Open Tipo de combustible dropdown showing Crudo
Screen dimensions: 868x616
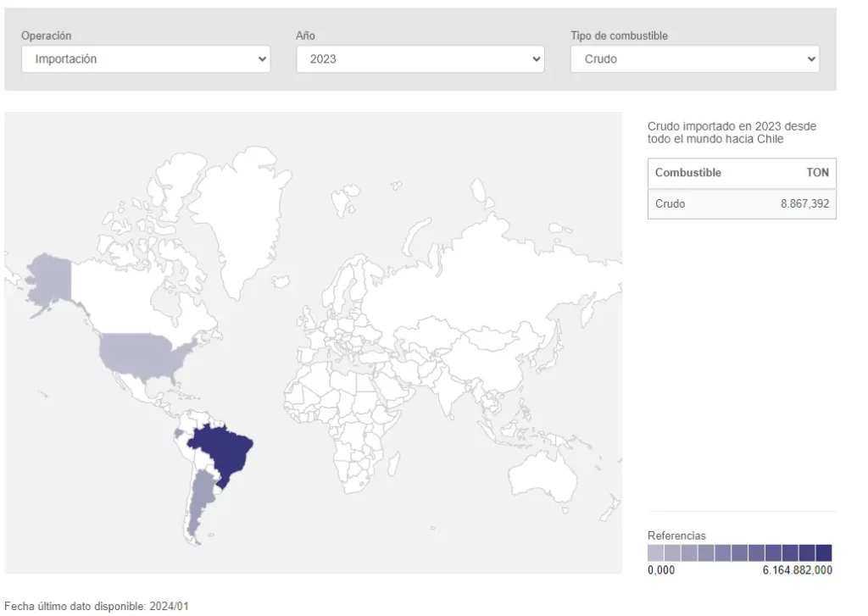click(694, 59)
